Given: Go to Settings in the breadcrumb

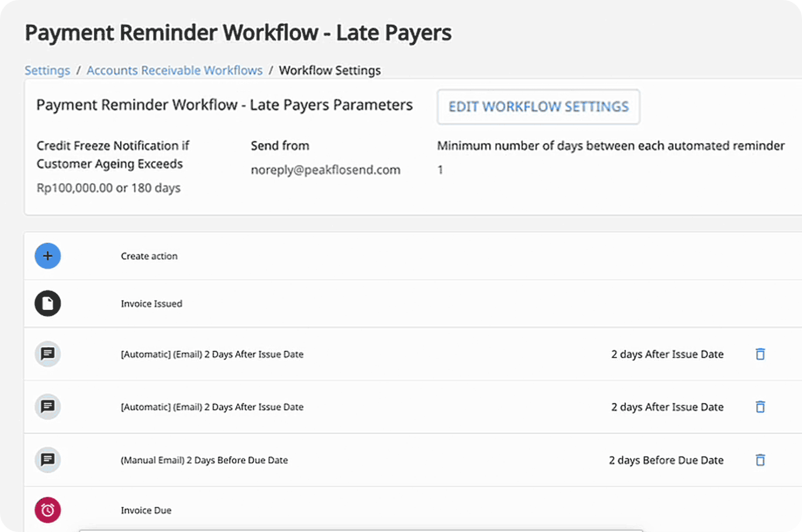Looking at the screenshot, I should coord(47,71).
